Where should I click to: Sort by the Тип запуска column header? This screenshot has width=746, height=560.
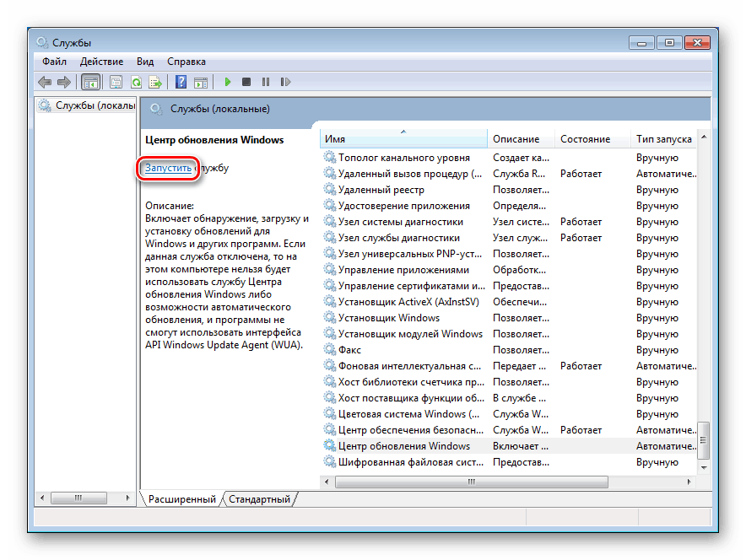point(663,139)
